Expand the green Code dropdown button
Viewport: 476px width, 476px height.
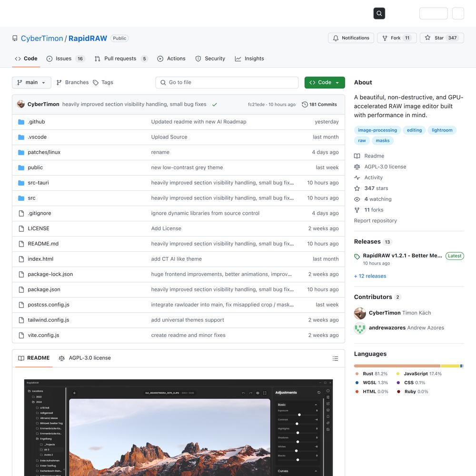(325, 82)
